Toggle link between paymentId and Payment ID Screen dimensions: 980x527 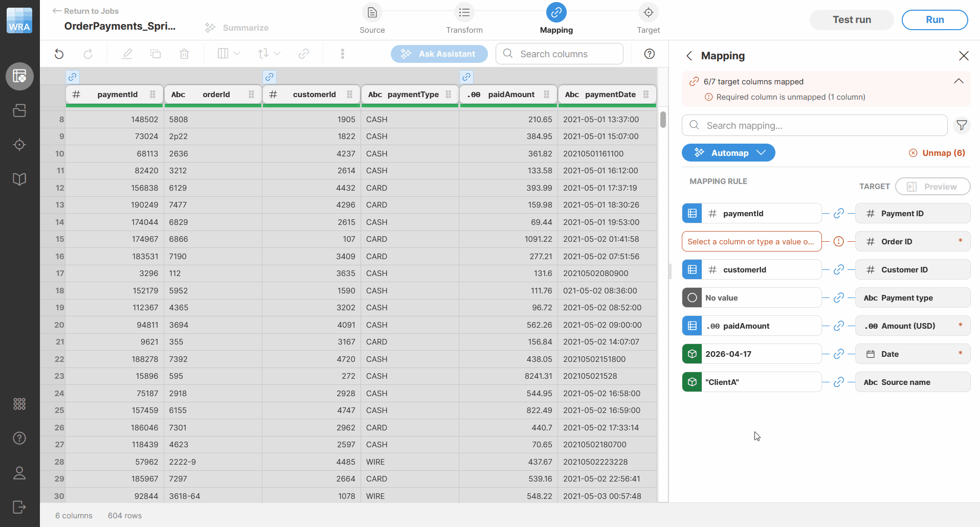tap(838, 214)
